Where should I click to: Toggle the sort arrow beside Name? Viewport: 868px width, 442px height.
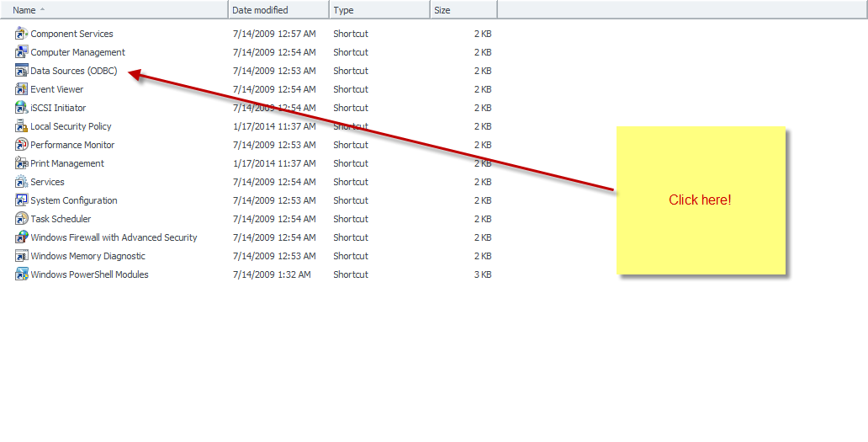[43, 10]
